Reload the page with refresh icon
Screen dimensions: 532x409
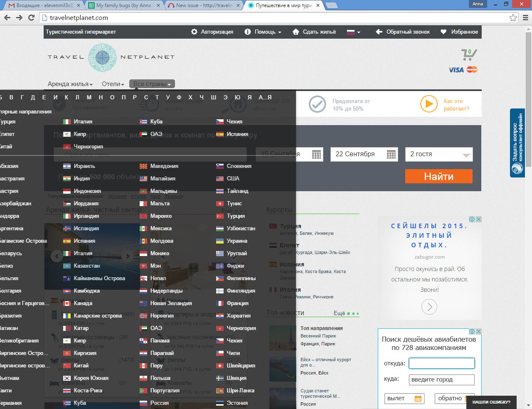click(x=31, y=17)
